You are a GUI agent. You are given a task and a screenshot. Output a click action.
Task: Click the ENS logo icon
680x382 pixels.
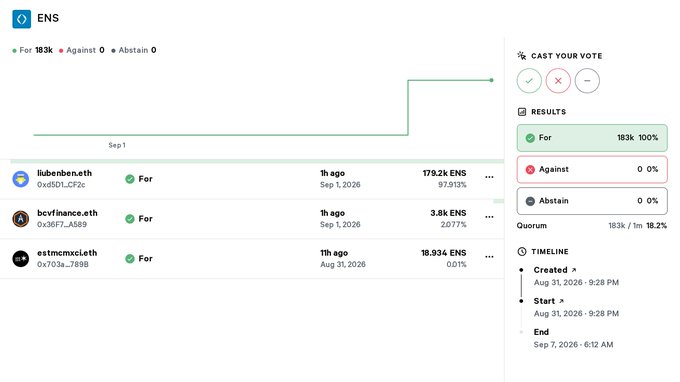[x=22, y=19]
